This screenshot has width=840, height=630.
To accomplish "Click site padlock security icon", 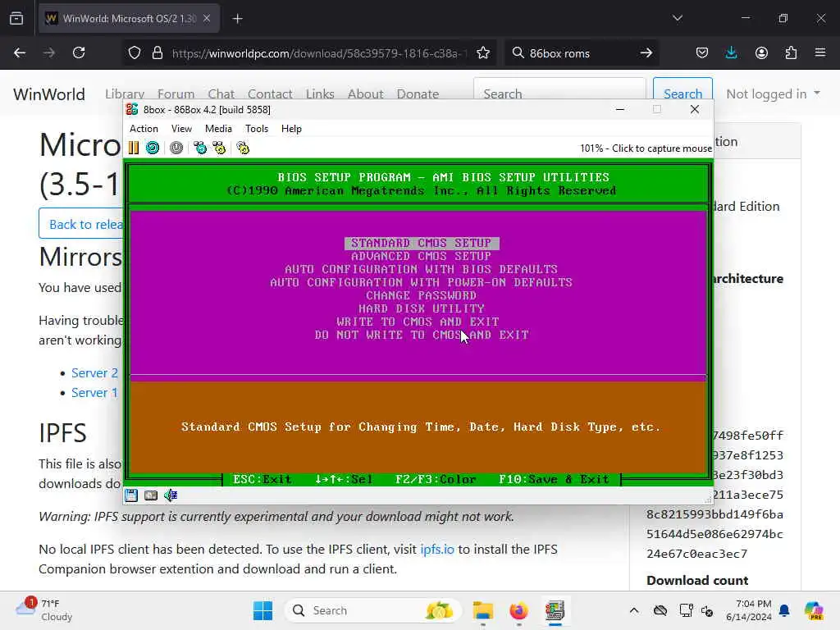I will coord(157,52).
